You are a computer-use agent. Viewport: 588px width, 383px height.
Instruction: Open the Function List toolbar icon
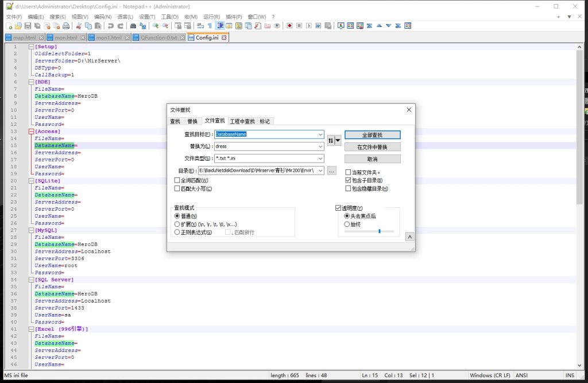258,26
